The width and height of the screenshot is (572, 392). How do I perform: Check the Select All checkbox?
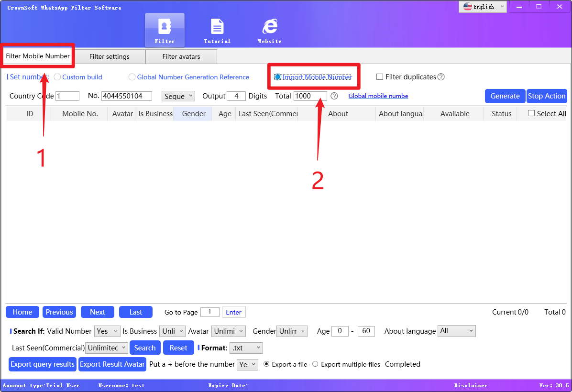[531, 113]
